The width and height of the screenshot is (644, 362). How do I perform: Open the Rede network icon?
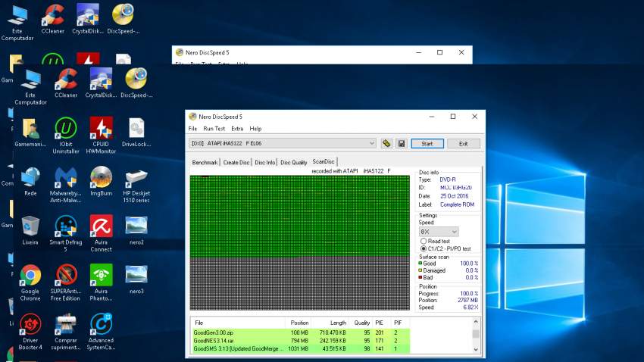(x=30, y=182)
